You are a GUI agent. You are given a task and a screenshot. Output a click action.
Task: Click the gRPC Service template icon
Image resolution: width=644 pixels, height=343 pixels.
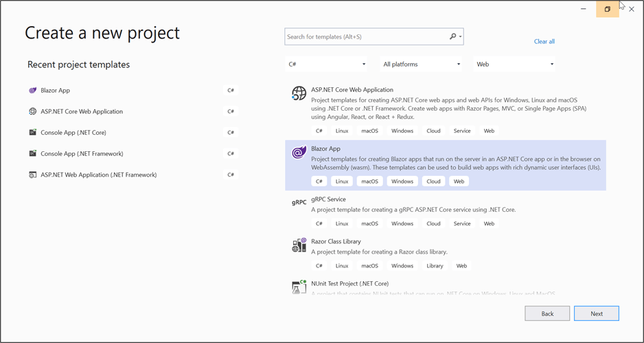tap(299, 203)
